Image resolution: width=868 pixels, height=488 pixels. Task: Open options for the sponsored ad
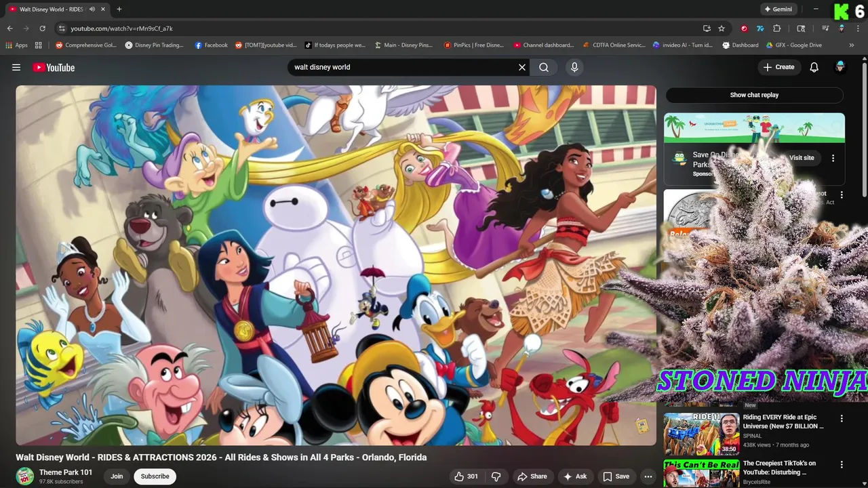click(x=833, y=158)
